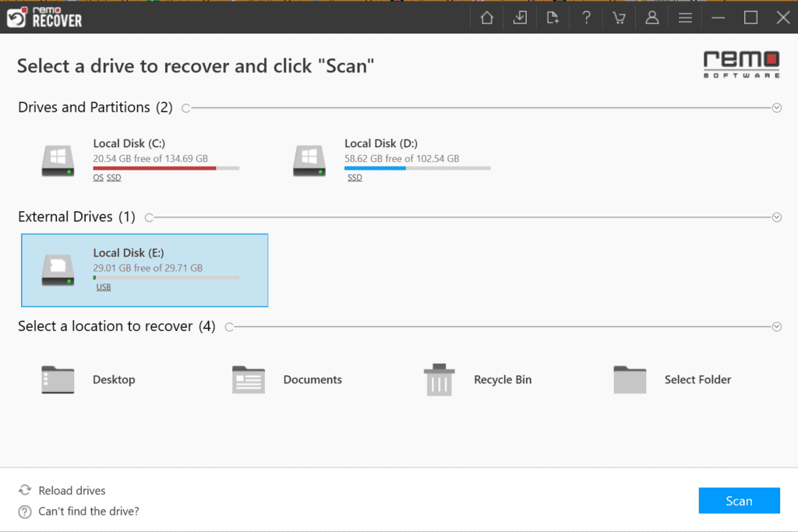798x532 pixels.
Task: Collapse the Select a location section
Action: coord(776,326)
